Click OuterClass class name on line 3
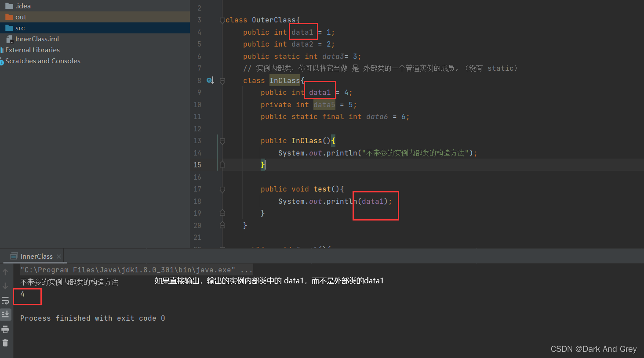The image size is (644, 358). pyautogui.click(x=274, y=20)
